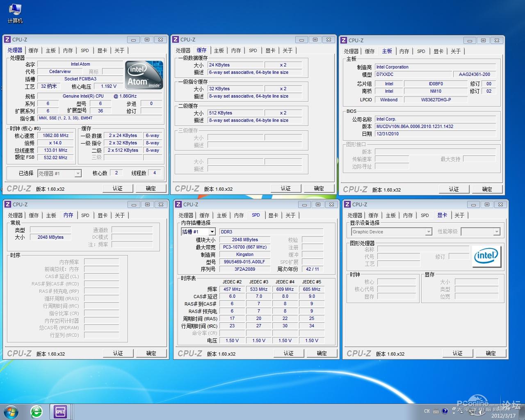This screenshot has height=420, width=525.
Task: Go to 关于 tab in graphics window
Action: [459, 215]
